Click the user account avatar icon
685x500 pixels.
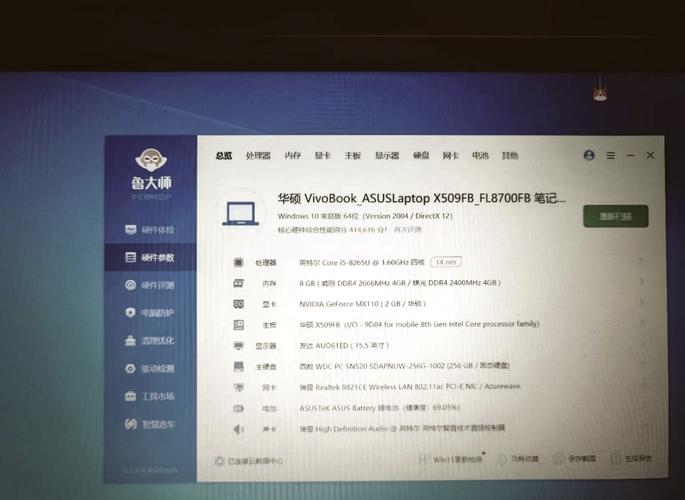(589, 156)
